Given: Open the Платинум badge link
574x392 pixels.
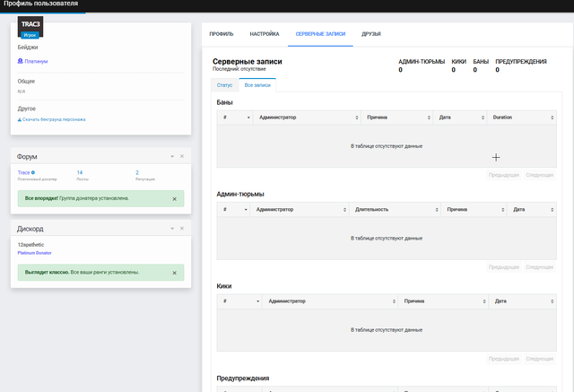Looking at the screenshot, I should pos(36,62).
